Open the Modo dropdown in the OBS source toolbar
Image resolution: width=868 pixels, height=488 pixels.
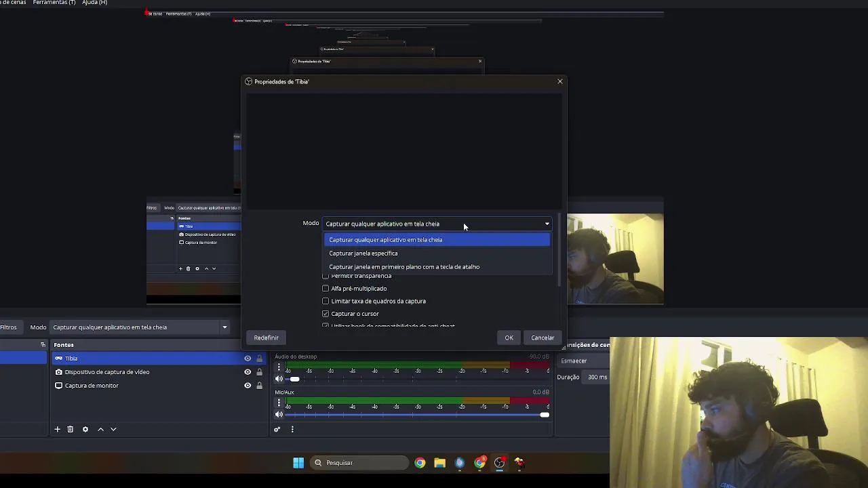140,327
